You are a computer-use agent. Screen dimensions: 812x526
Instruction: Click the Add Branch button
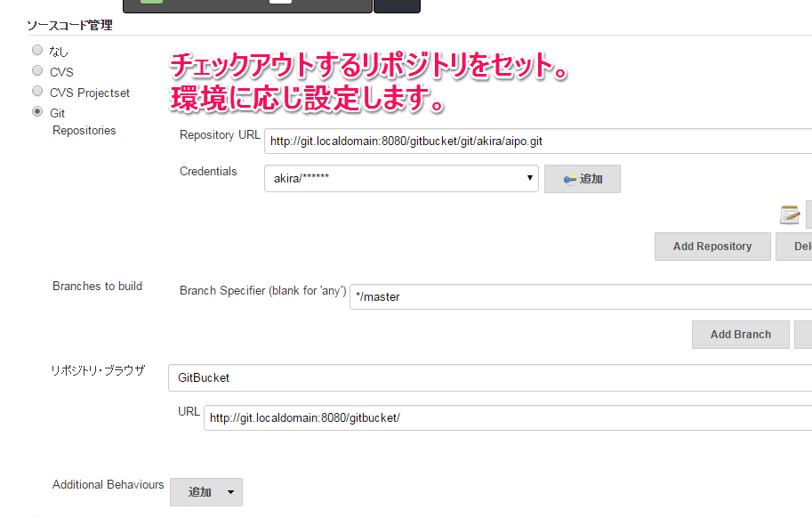click(x=740, y=335)
